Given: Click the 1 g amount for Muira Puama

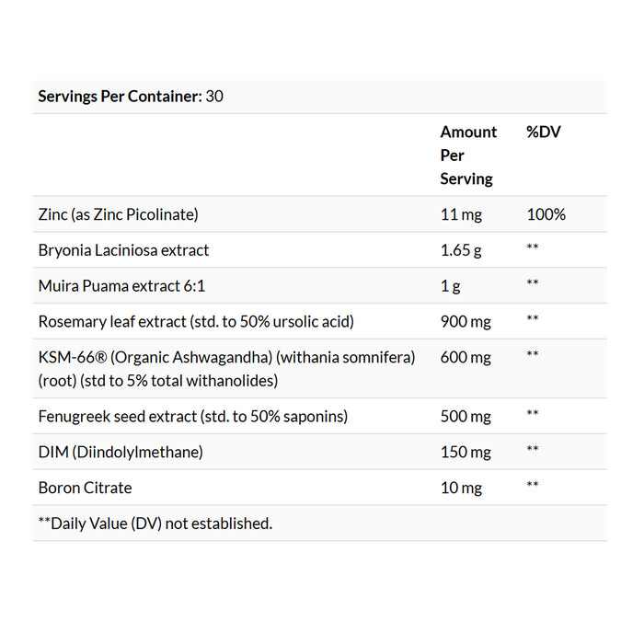Looking at the screenshot, I should (450, 286).
